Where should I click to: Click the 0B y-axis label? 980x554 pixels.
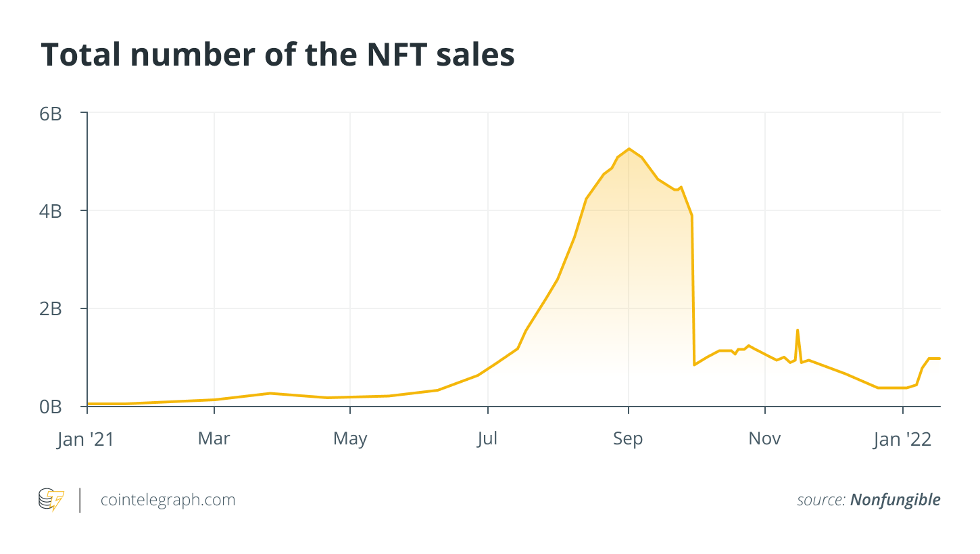[51, 407]
